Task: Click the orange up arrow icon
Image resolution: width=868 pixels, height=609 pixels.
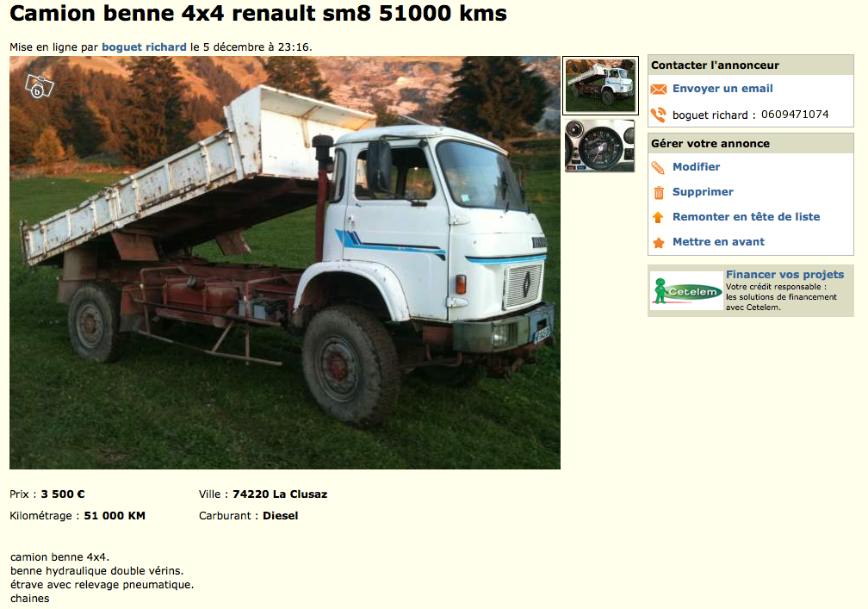Action: 658,218
